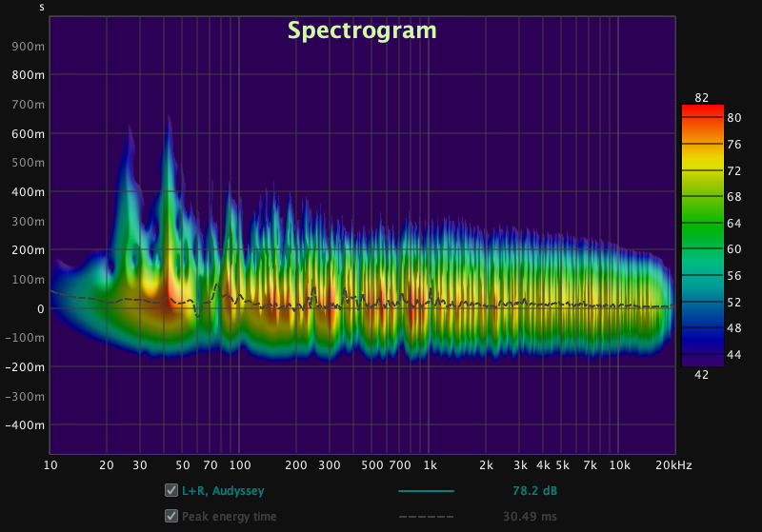Click the teal L+R Audyssey line sample
Image resolution: width=762 pixels, height=532 pixels.
(x=426, y=491)
